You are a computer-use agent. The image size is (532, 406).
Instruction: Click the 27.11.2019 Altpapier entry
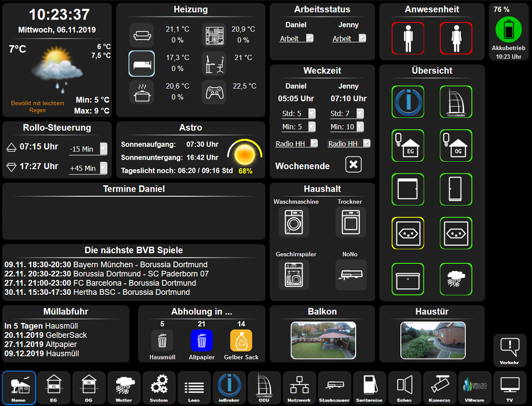click(41, 344)
